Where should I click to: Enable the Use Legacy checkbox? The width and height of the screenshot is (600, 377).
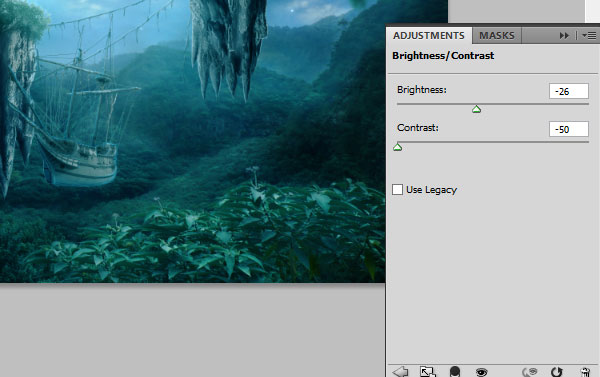tap(397, 189)
